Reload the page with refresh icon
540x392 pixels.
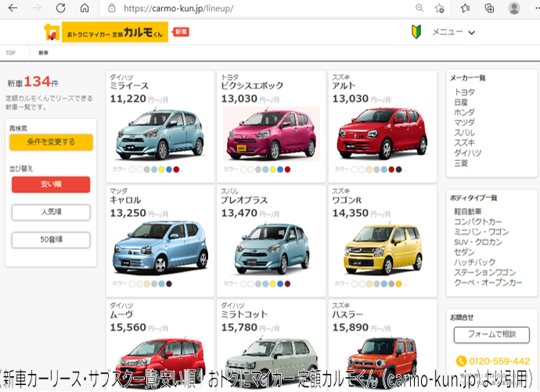coord(60,8)
